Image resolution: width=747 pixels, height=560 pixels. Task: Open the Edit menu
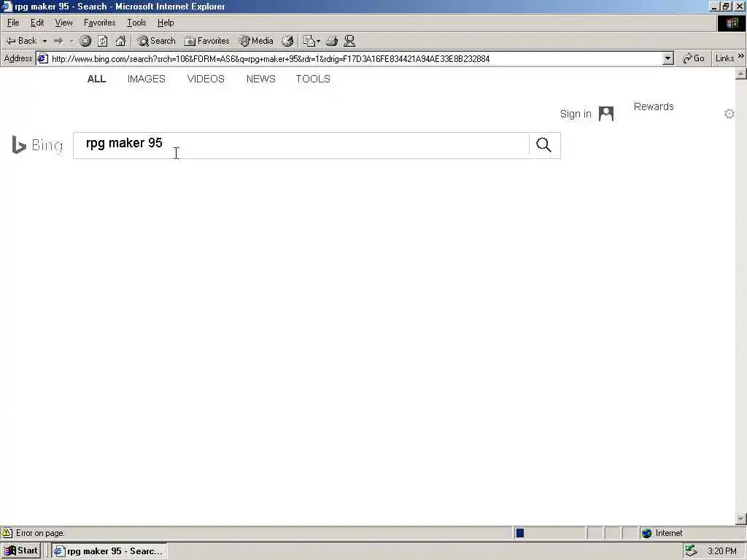click(37, 23)
